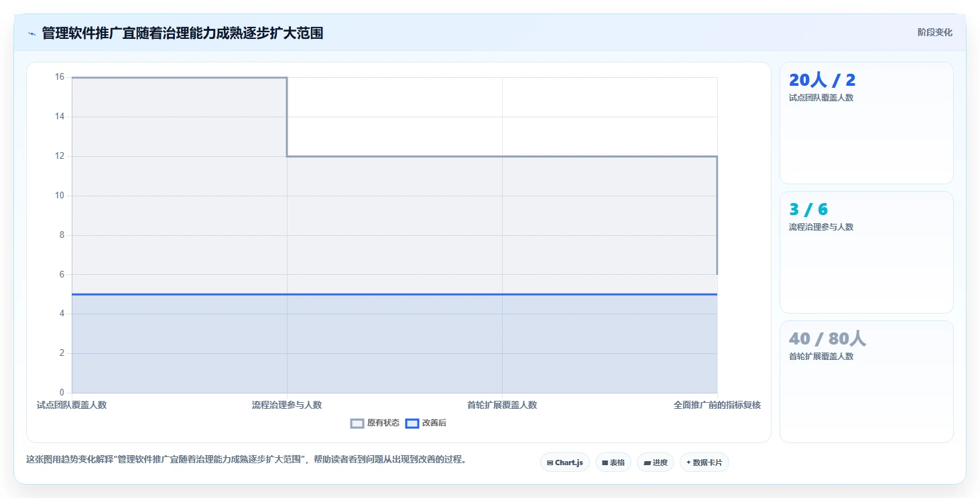Click the y-axis value 16
This screenshot has width=980, height=498.
[x=60, y=77]
